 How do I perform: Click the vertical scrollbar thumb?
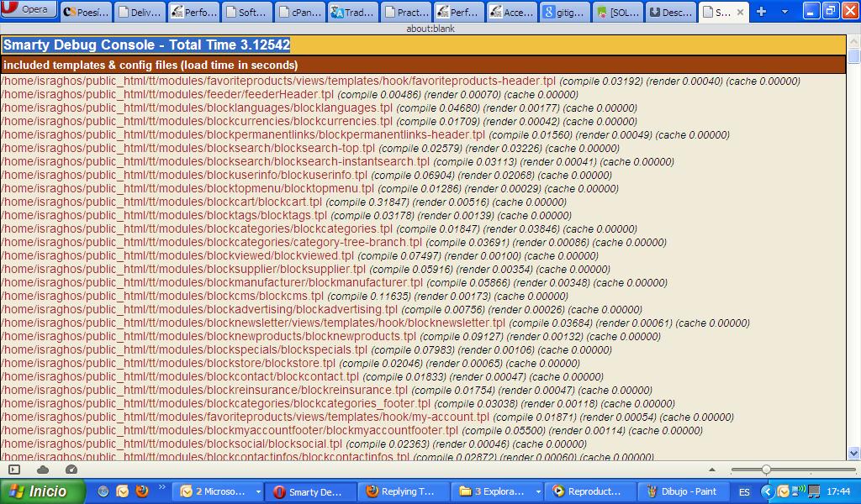[854, 56]
